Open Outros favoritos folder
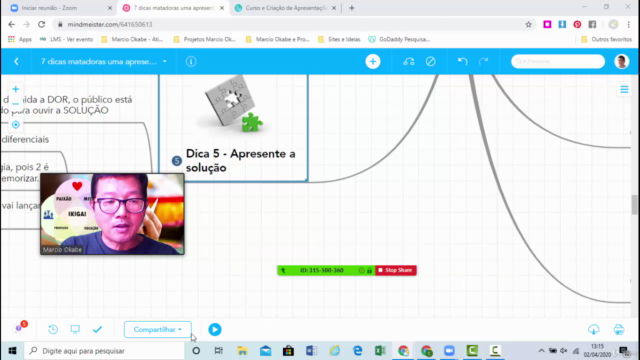The height and width of the screenshot is (360, 640). [x=607, y=39]
